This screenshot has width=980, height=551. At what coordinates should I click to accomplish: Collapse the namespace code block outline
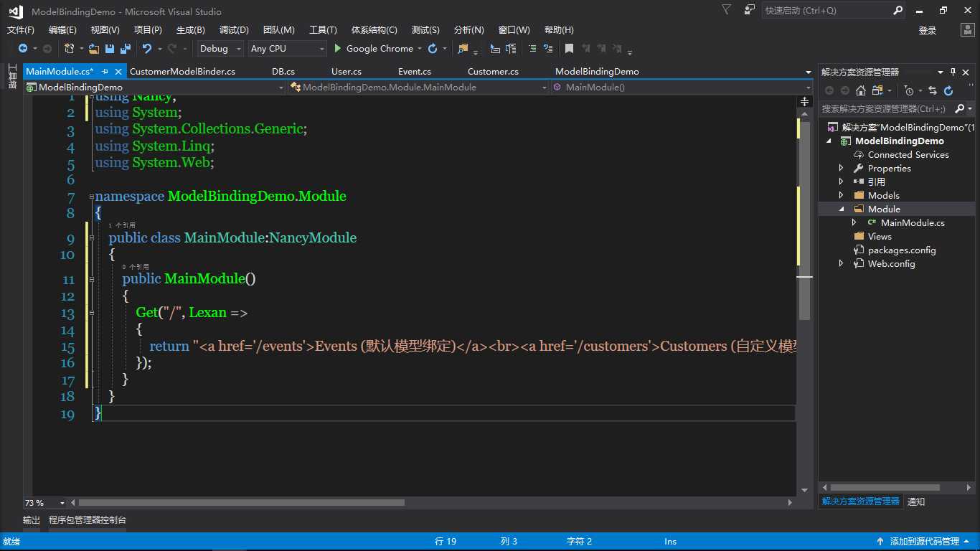click(x=91, y=196)
